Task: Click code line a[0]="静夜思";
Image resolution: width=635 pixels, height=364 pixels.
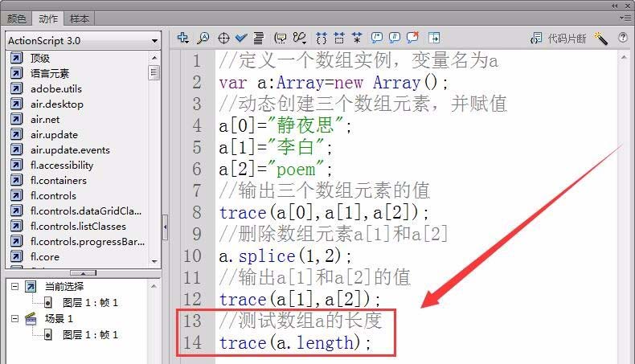Action: pos(285,125)
